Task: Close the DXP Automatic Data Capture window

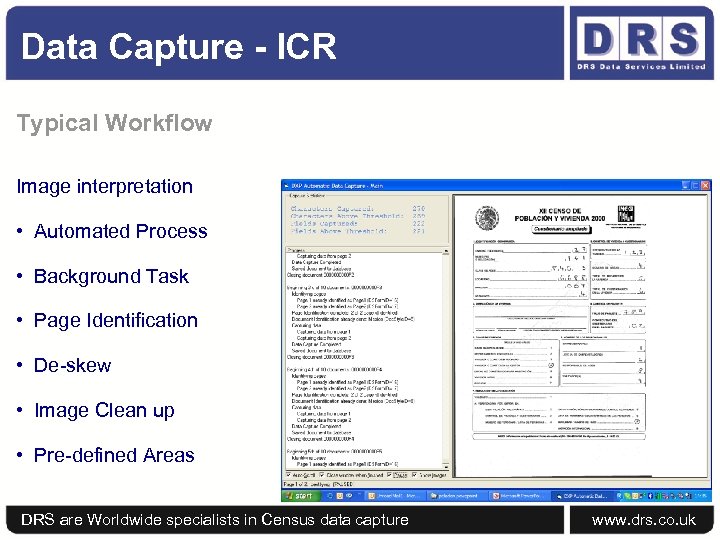Action: click(705, 186)
